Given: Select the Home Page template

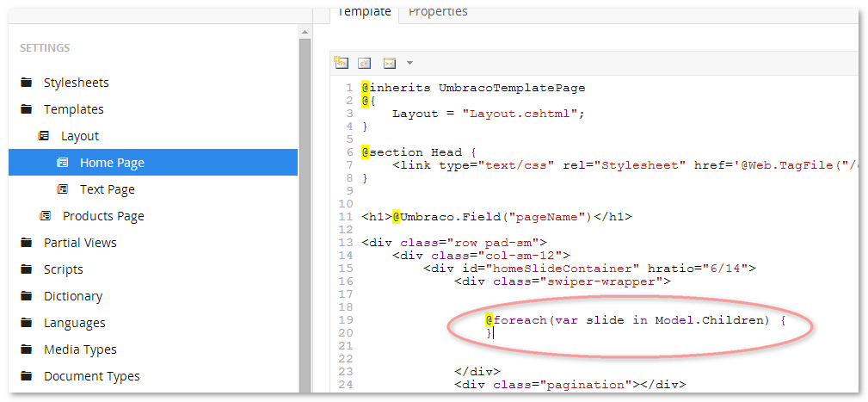Looking at the screenshot, I should (112, 163).
